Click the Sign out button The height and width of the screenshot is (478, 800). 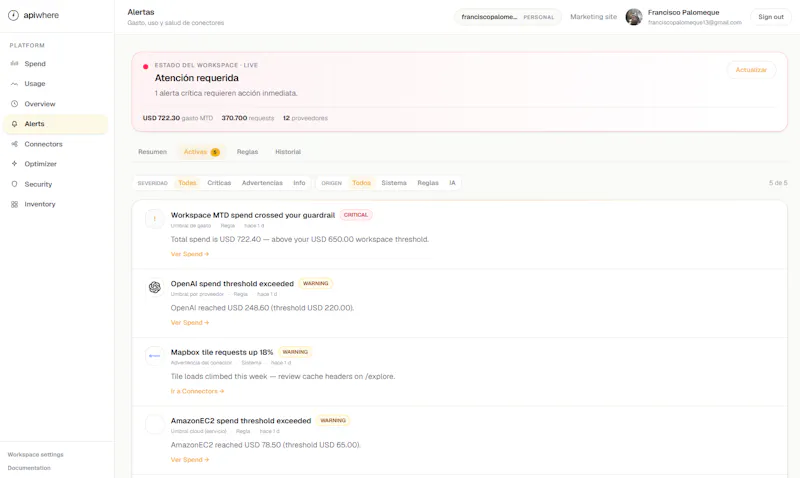770,17
